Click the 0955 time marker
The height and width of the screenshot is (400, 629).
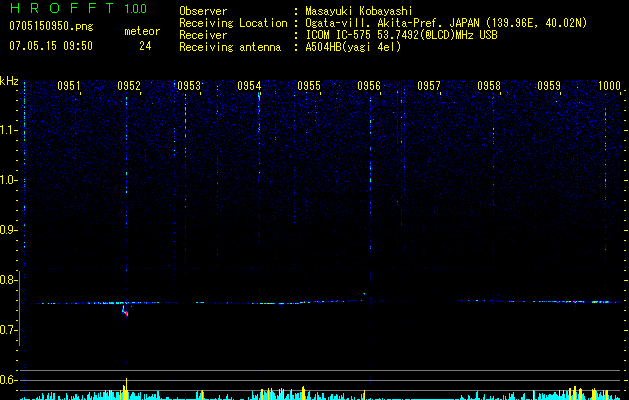[x=309, y=85]
